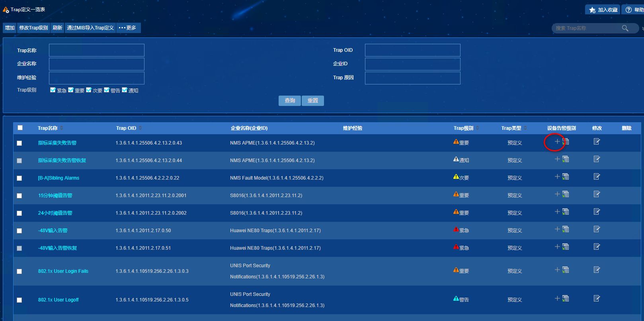Open the list icon in the 24小时阈值告警 row
The height and width of the screenshot is (321, 644).
point(566,212)
